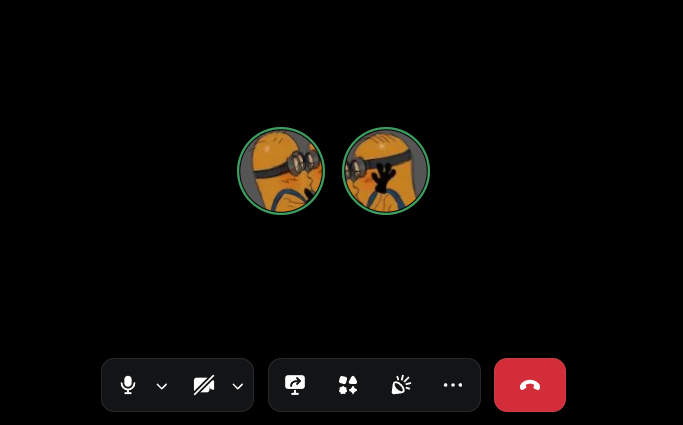Open the soundboard
The width and height of the screenshot is (683, 425).
point(401,385)
